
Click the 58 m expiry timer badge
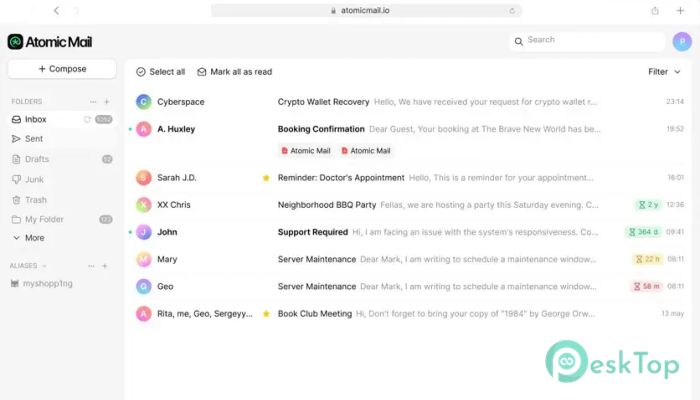point(646,287)
